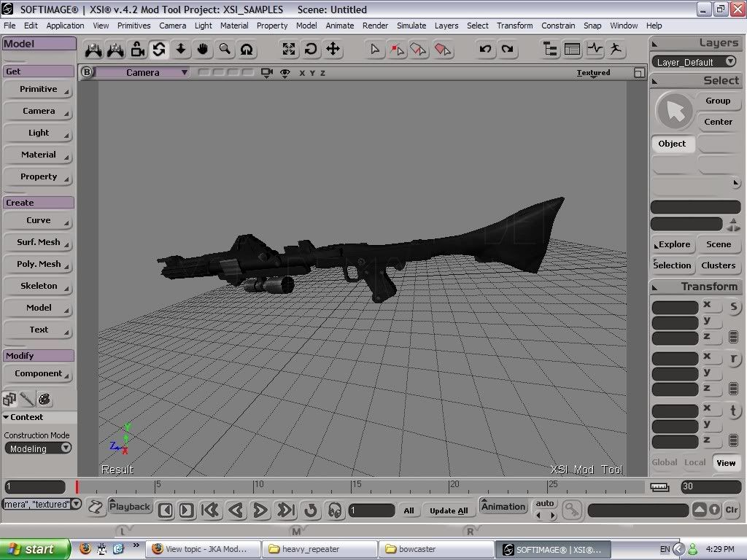Viewport: 747px width, 560px height.
Task: Open the script command history dropdown
Action: (76, 504)
